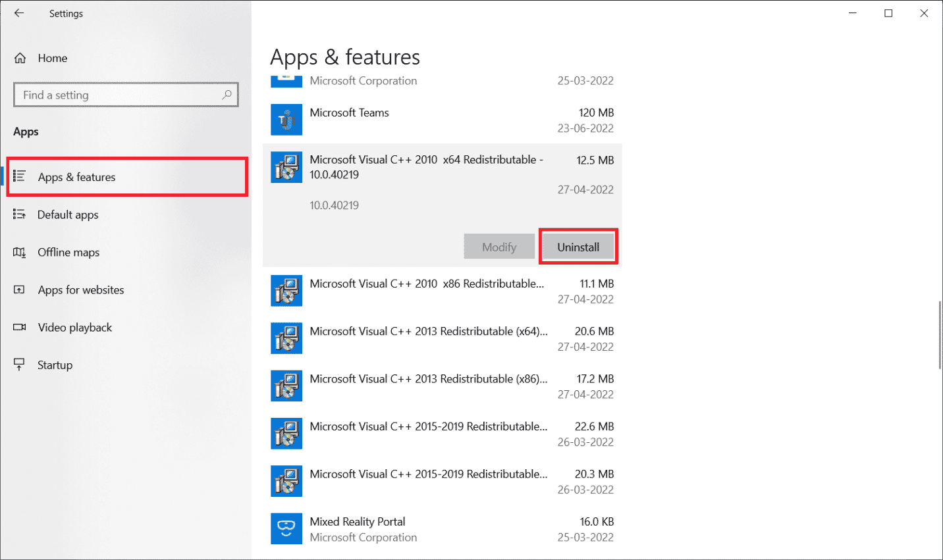943x560 pixels.
Task: Click the Default apps icon
Action: click(x=20, y=215)
